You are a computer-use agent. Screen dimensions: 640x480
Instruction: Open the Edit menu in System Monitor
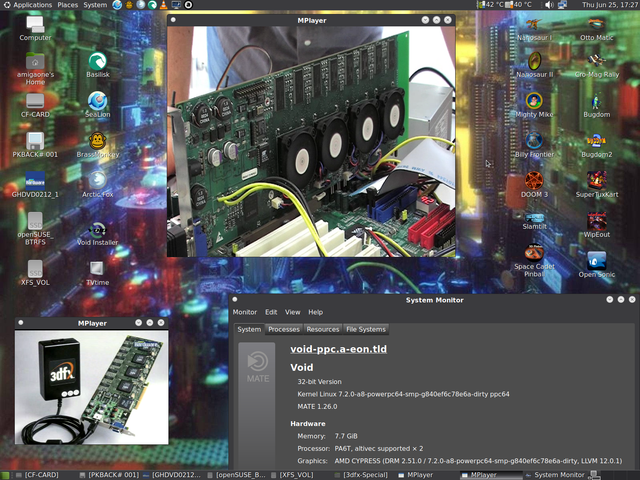(x=271, y=312)
